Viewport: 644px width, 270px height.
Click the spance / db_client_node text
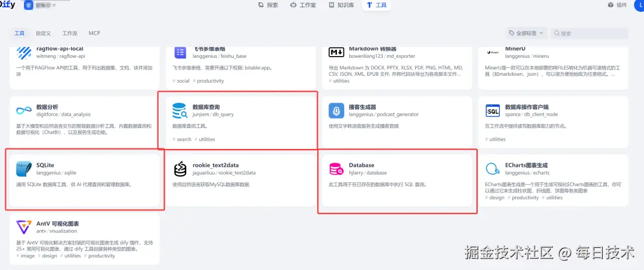531,114
